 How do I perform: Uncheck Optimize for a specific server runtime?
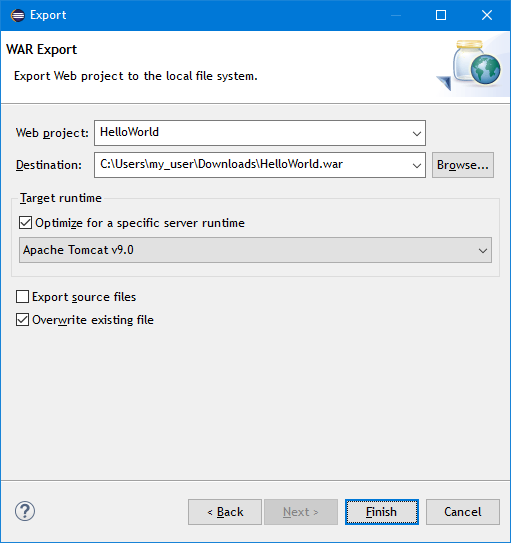click(x=25, y=223)
